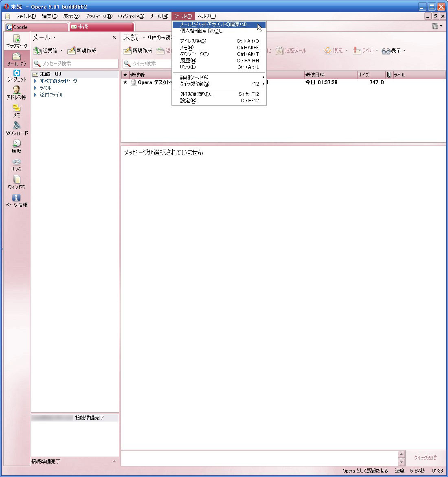Switch to the 未読 tab
This screenshot has height=477, width=448.
click(x=102, y=27)
